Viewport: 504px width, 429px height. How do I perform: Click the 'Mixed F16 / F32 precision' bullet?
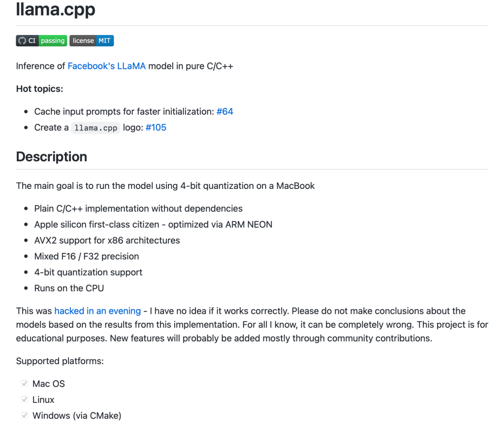click(87, 256)
